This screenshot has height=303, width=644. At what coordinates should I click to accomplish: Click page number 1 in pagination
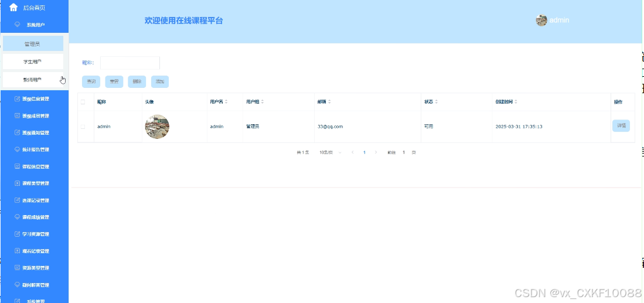364,152
